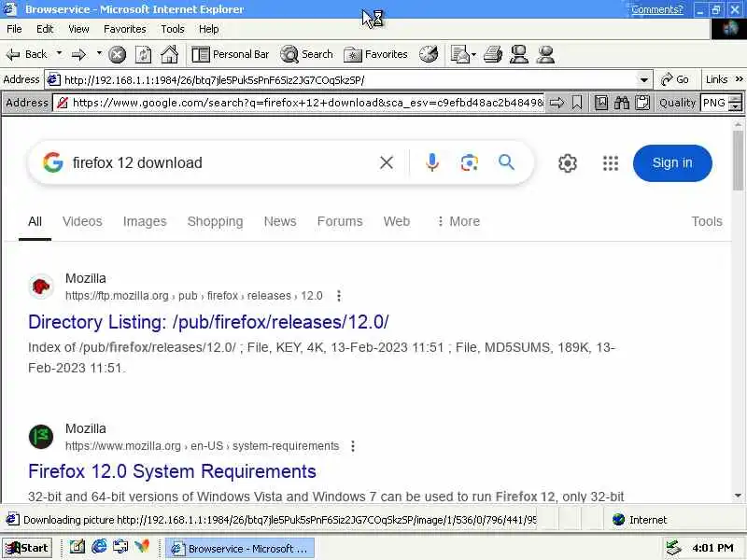Image resolution: width=747 pixels, height=560 pixels.
Task: Go to the Home page icon
Action: click(x=169, y=54)
